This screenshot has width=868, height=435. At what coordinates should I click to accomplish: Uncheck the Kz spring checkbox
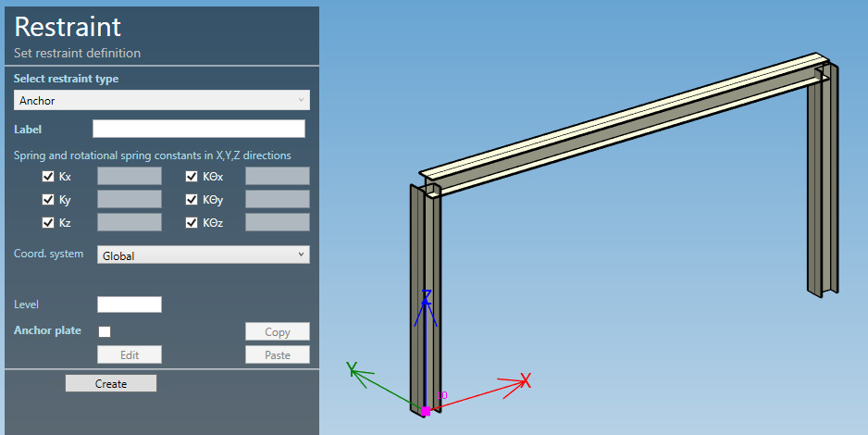click(x=48, y=222)
